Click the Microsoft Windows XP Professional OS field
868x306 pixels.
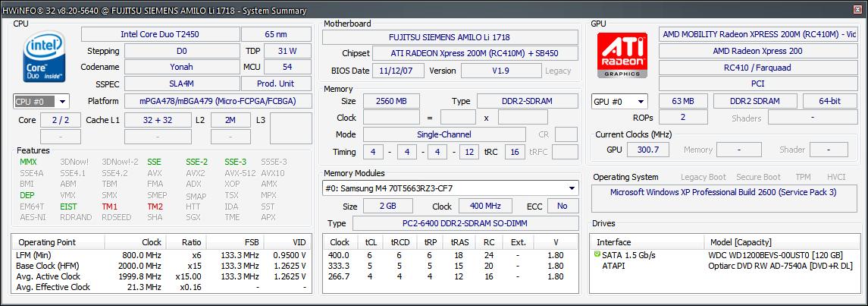(725, 199)
